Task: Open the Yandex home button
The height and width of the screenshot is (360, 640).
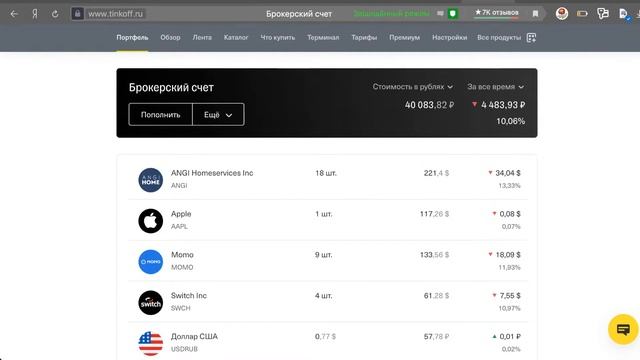Action: click(x=35, y=14)
